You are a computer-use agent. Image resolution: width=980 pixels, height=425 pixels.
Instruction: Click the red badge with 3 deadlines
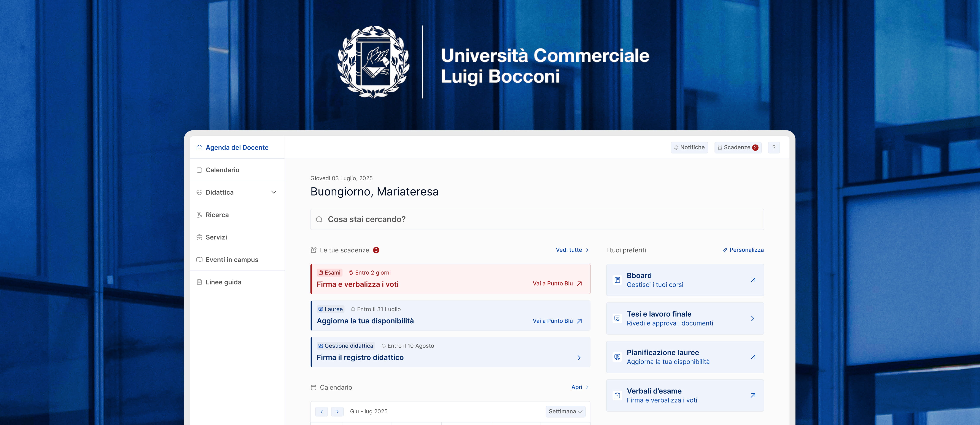tap(376, 250)
